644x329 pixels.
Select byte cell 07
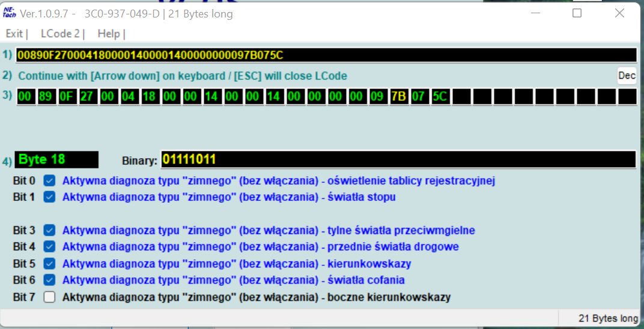(420, 97)
